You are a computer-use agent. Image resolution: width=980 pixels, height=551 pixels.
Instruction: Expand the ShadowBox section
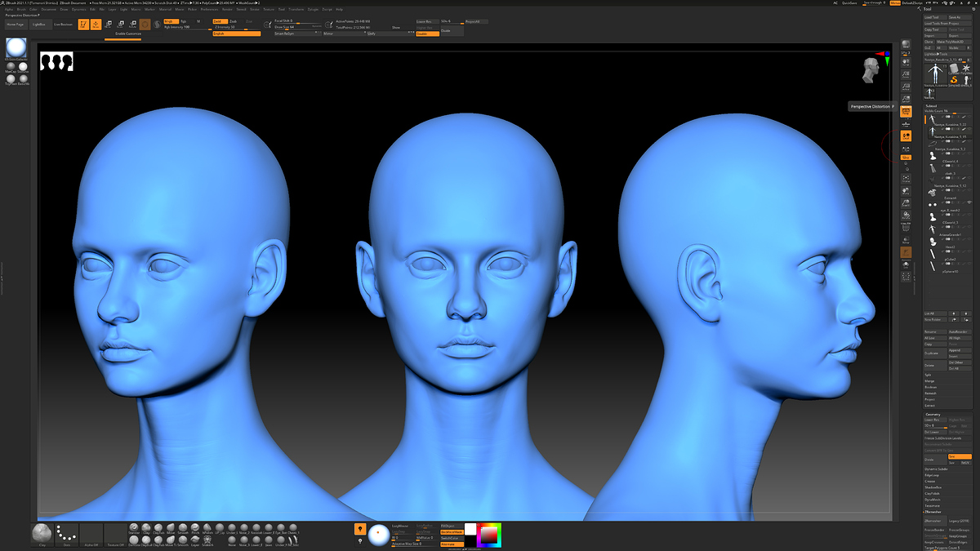pos(933,487)
